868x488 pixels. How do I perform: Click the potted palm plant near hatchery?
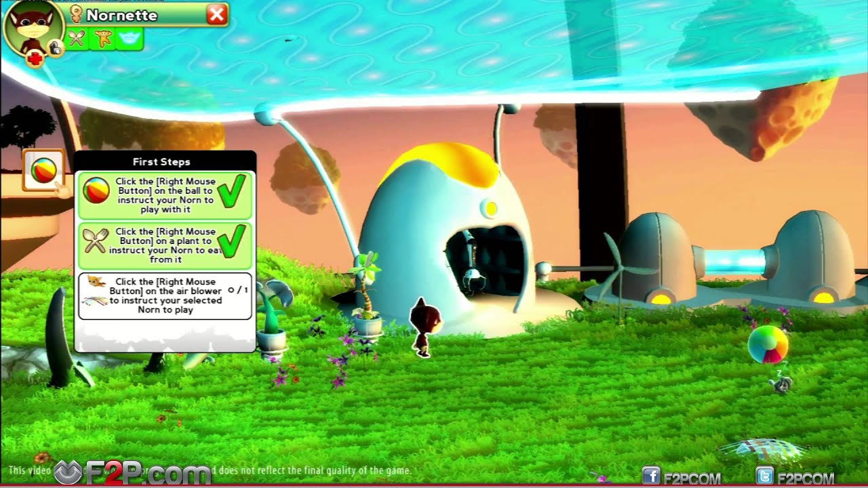[366, 293]
